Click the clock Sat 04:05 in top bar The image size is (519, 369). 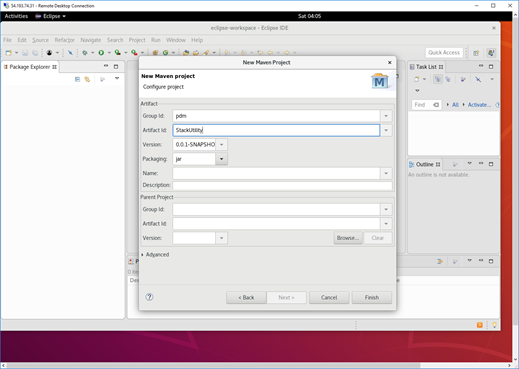tap(309, 16)
